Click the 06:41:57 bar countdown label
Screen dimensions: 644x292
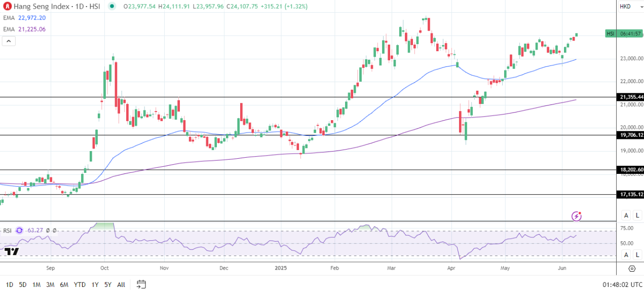coord(630,33)
